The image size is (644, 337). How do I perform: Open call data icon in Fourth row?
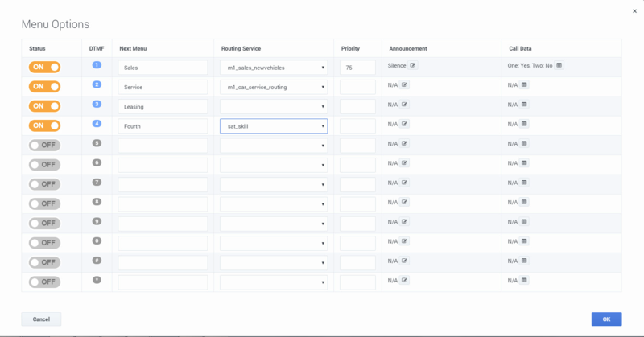tap(524, 124)
